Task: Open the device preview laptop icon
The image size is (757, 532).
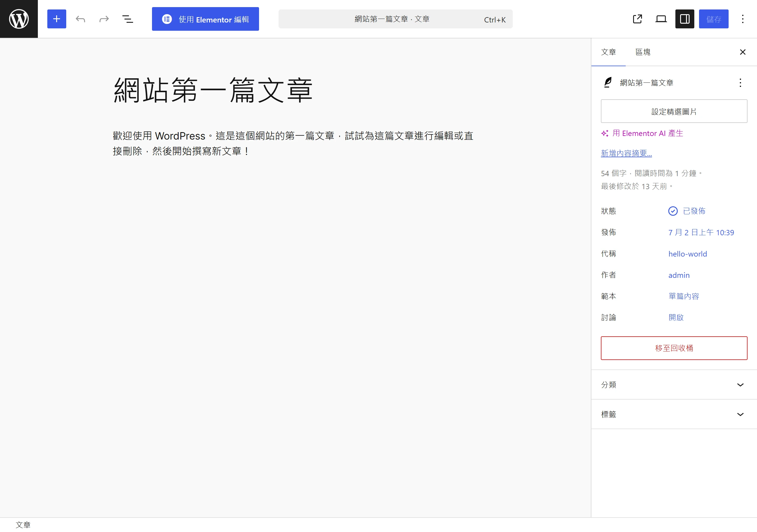Action: tap(661, 19)
